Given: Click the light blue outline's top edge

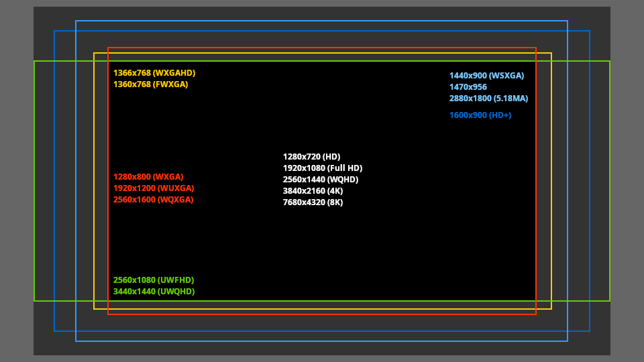Looking at the screenshot, I should [x=322, y=21].
